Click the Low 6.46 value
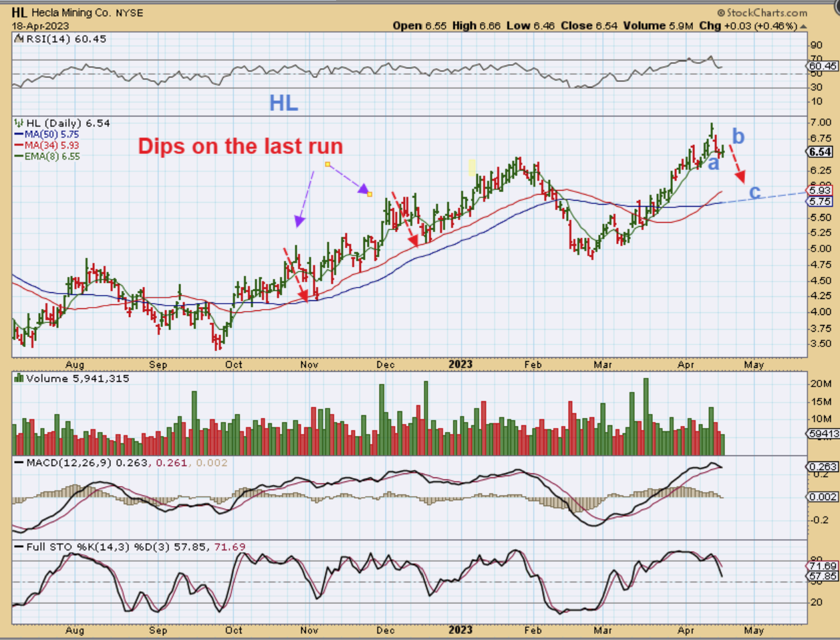 click(531, 25)
